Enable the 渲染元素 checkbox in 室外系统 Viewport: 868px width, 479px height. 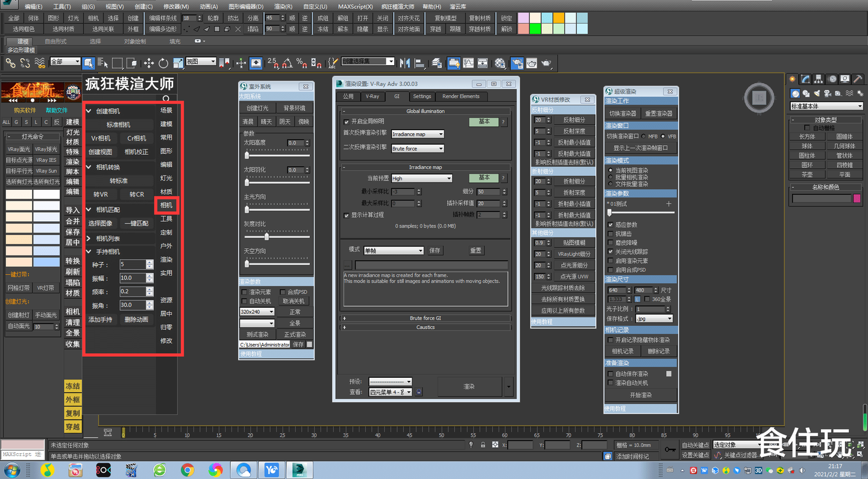pyautogui.click(x=244, y=292)
